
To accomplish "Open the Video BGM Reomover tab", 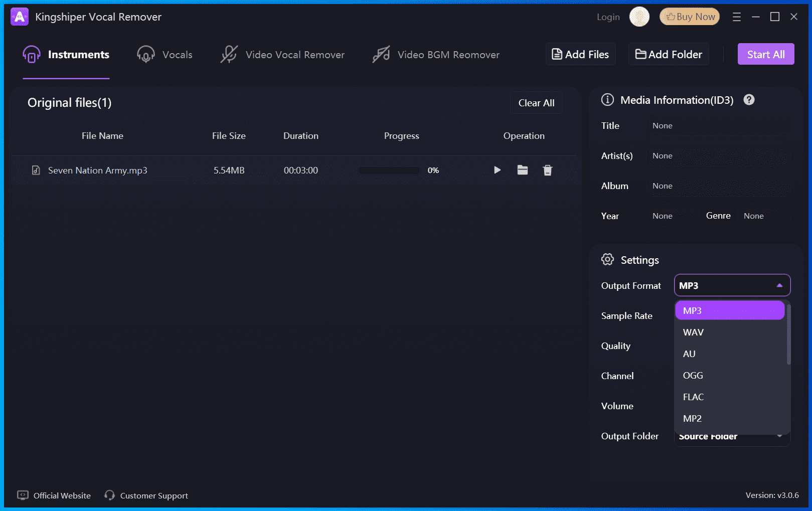I will [x=436, y=55].
